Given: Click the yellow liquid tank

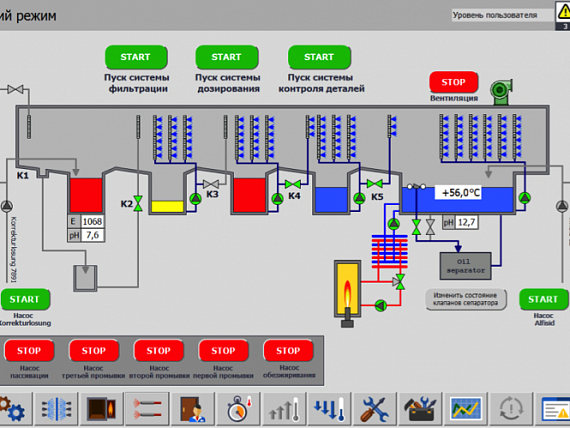Looking at the screenshot, I should pyautogui.click(x=167, y=207).
